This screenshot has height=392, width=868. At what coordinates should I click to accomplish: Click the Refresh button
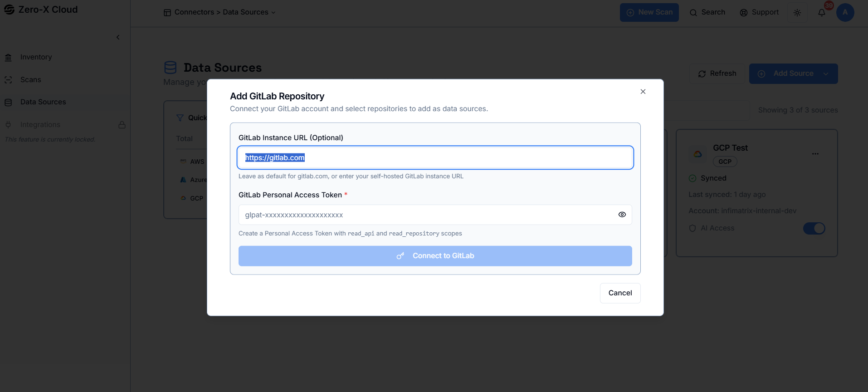(x=717, y=73)
